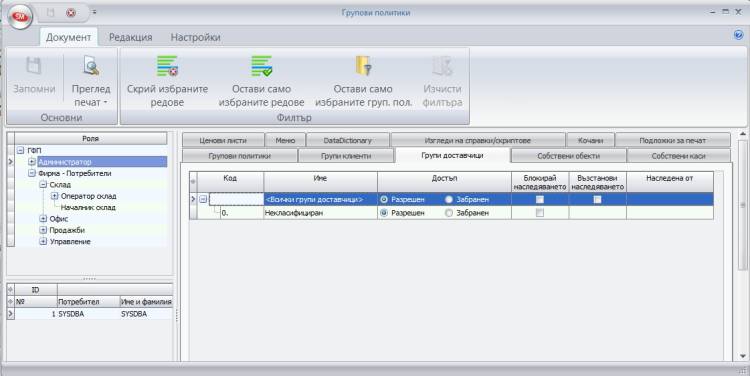
Task: Toggle Блокирай наследяването for Некласифициран
Action: (x=540, y=213)
